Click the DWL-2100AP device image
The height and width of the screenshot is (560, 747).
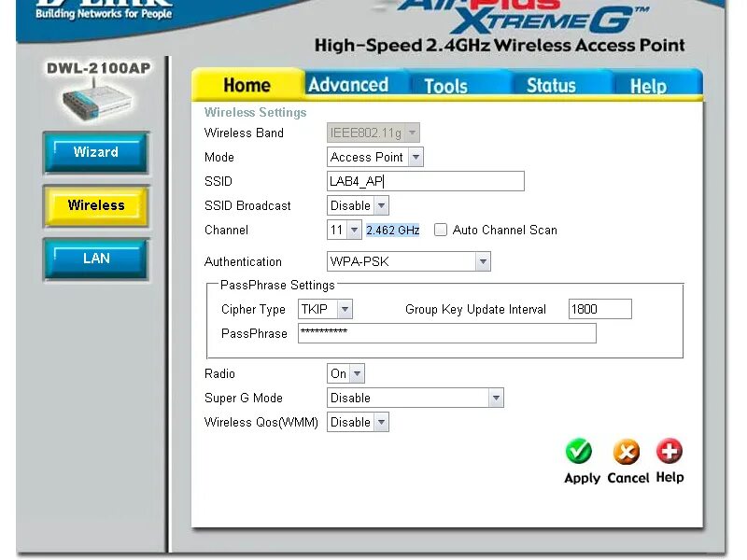click(97, 101)
